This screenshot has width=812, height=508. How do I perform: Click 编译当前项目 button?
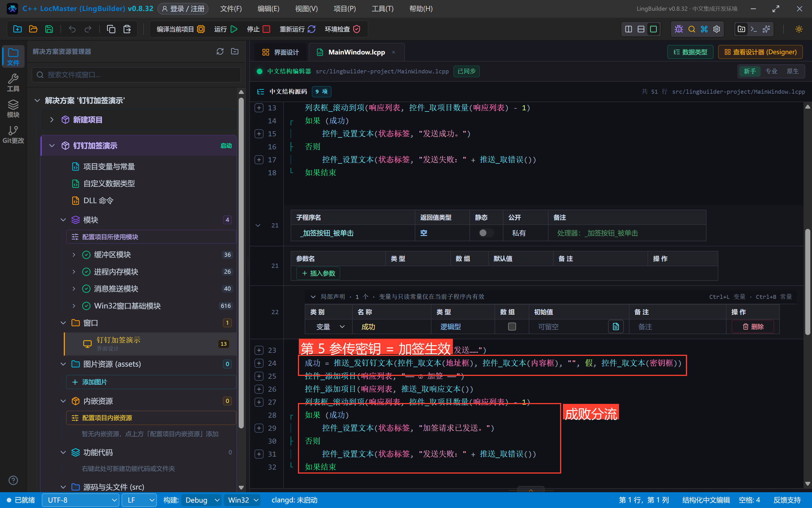(180, 29)
